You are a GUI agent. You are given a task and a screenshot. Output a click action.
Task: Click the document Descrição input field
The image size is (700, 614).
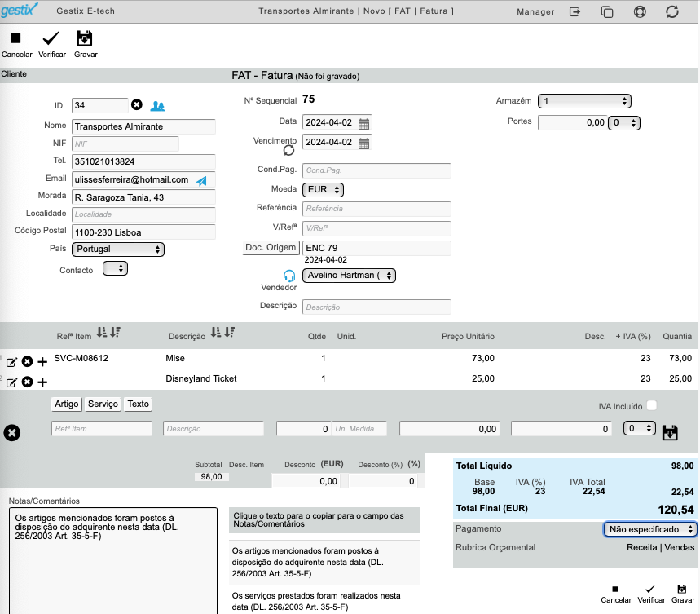(x=376, y=307)
